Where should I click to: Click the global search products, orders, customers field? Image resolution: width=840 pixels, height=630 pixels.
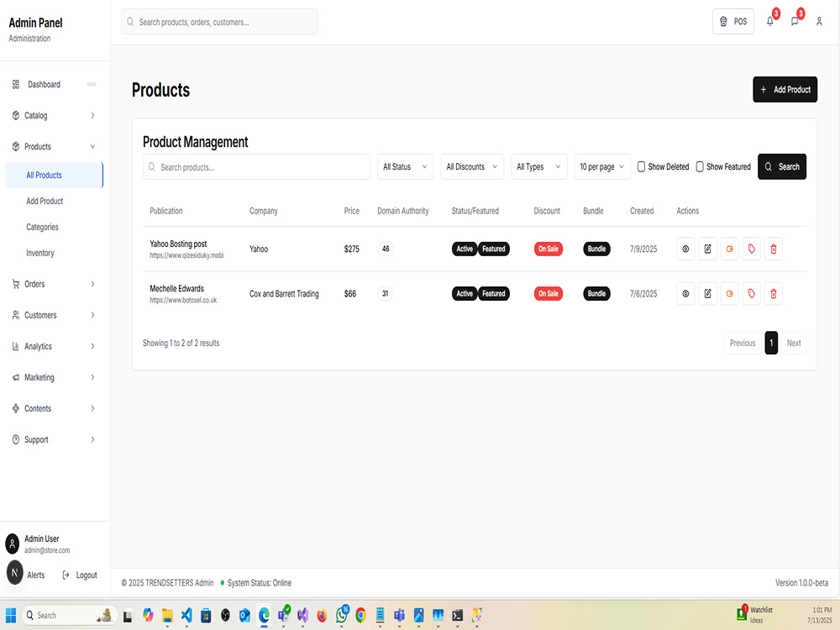(x=219, y=22)
